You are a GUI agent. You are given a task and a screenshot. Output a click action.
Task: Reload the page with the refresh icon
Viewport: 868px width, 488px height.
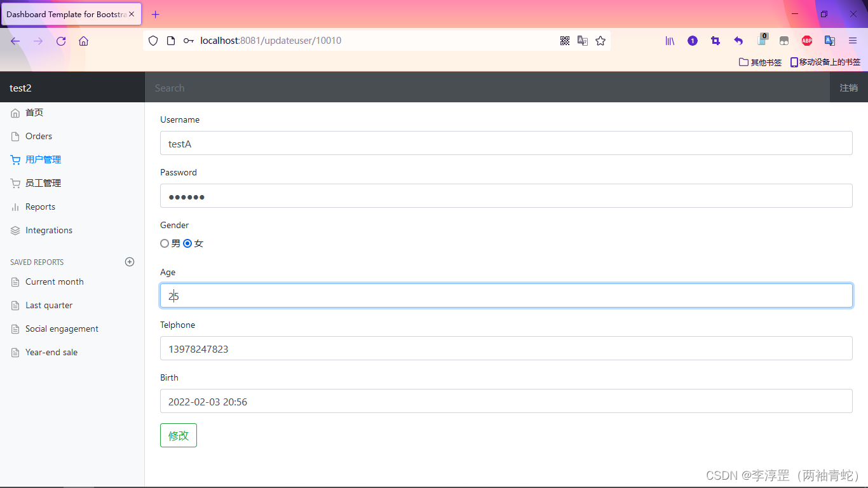(x=61, y=41)
